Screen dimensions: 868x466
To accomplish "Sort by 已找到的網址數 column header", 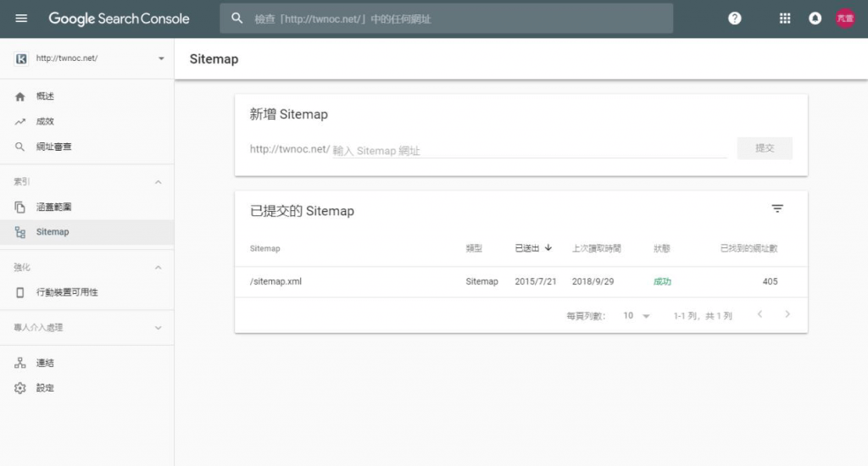I will click(748, 248).
